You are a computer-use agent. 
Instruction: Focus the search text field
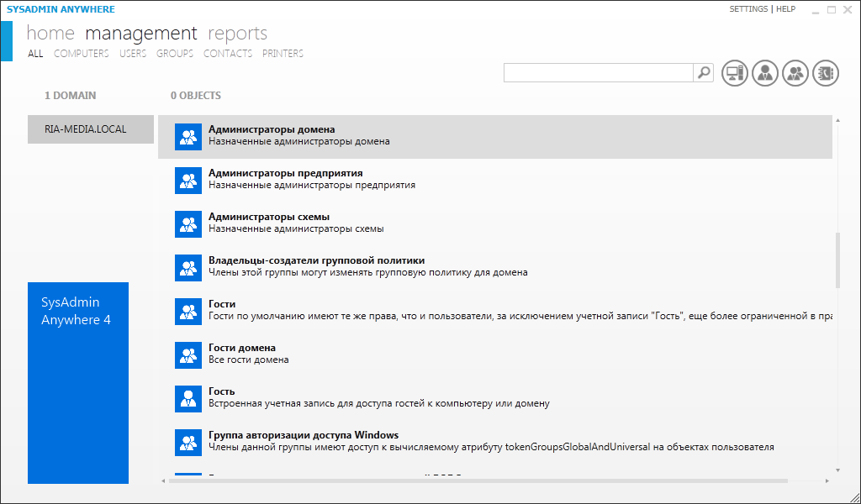click(599, 72)
